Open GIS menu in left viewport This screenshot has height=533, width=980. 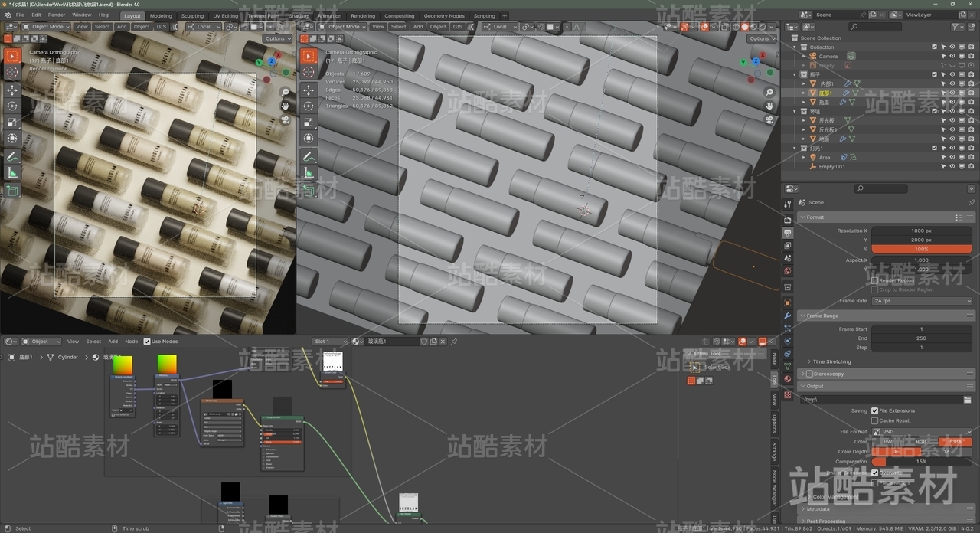point(162,27)
